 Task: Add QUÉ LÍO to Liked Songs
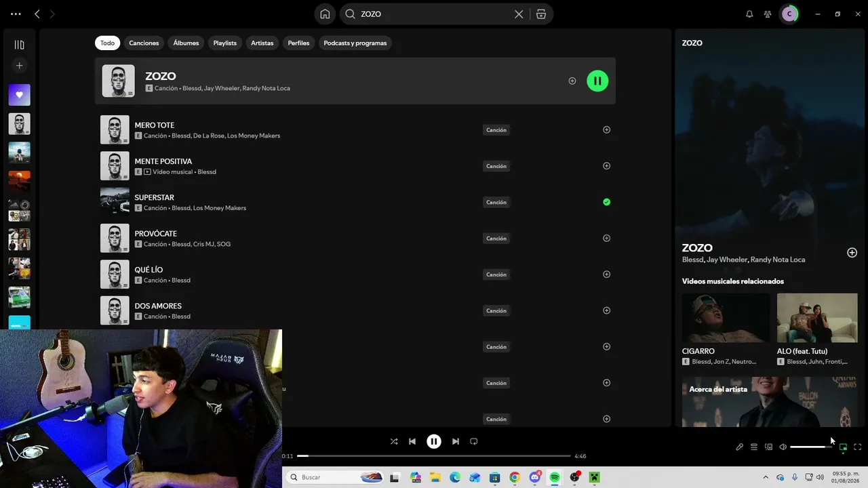[606, 274]
